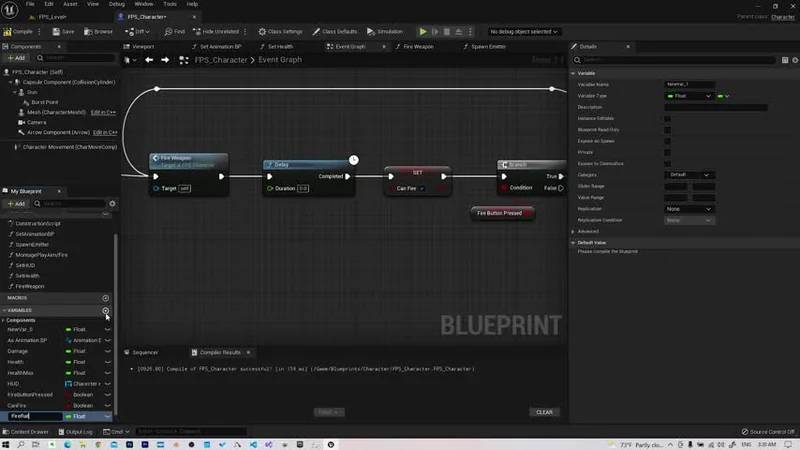Viewport: 800px width, 450px height.
Task: Collapse the Variable section in Details
Action: (573, 73)
